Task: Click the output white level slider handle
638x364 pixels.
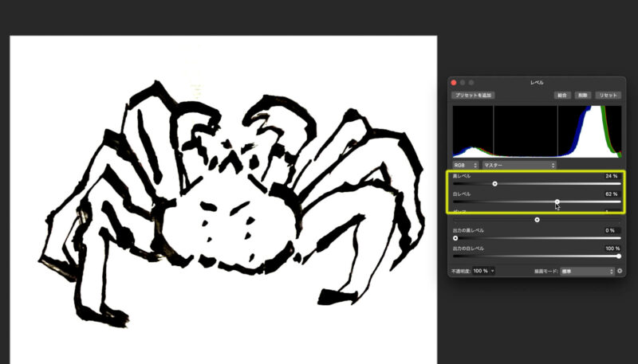Action: (x=619, y=256)
